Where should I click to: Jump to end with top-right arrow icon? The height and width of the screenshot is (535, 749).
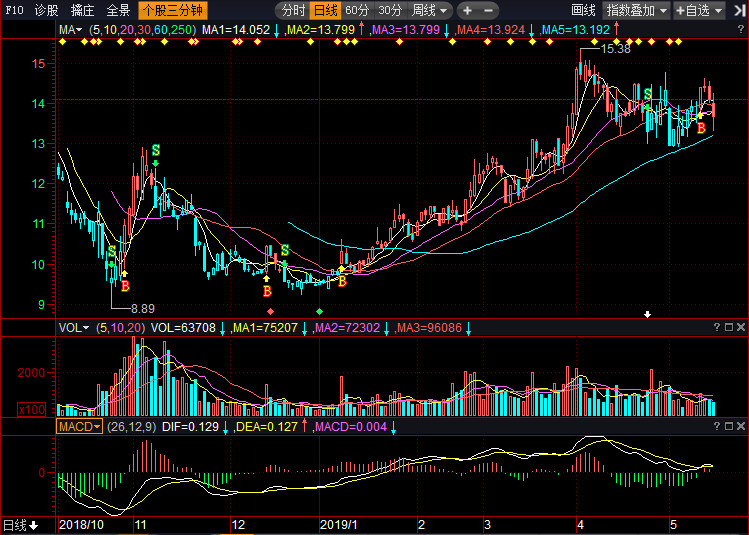(x=740, y=11)
